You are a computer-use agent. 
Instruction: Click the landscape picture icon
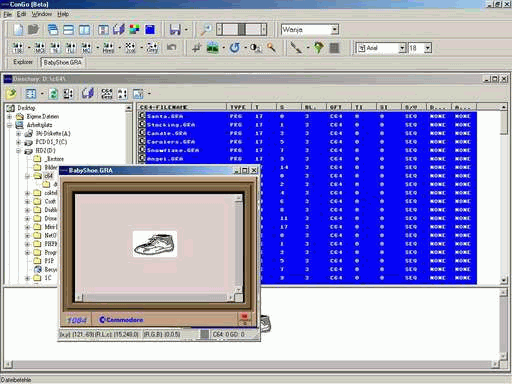pos(212,48)
